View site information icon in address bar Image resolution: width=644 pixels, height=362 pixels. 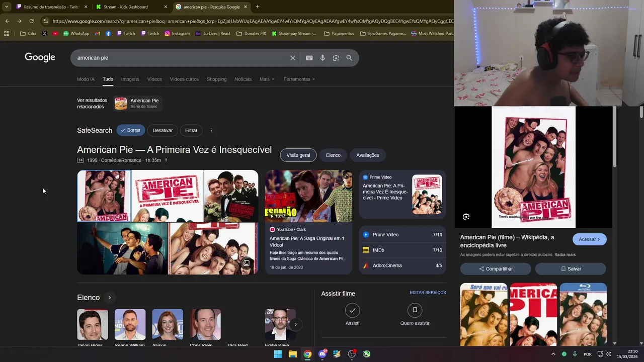point(46,21)
